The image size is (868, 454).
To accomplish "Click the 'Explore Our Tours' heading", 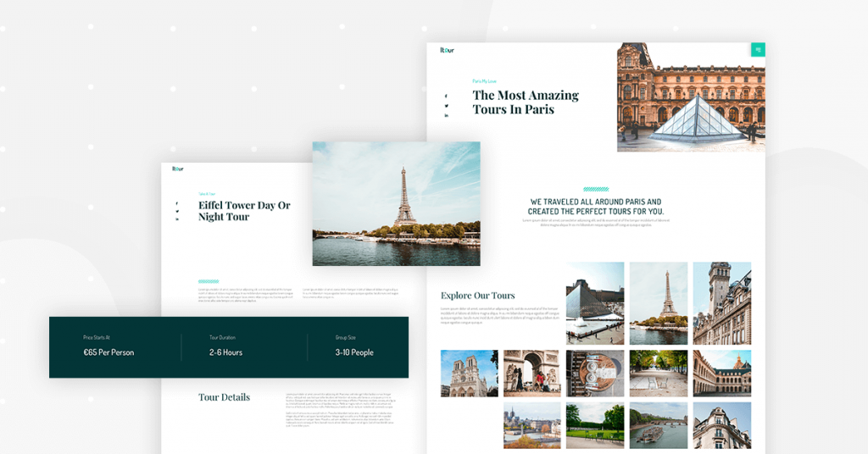I will [477, 296].
